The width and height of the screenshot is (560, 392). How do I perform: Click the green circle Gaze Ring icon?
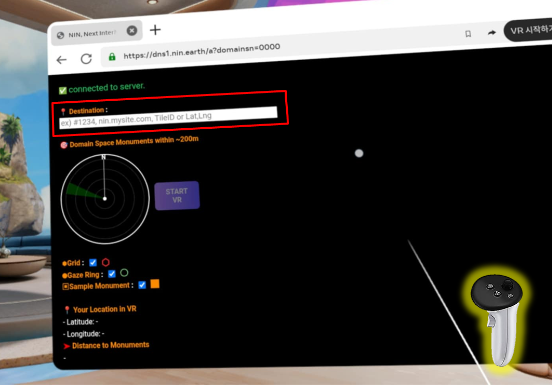coord(124,273)
